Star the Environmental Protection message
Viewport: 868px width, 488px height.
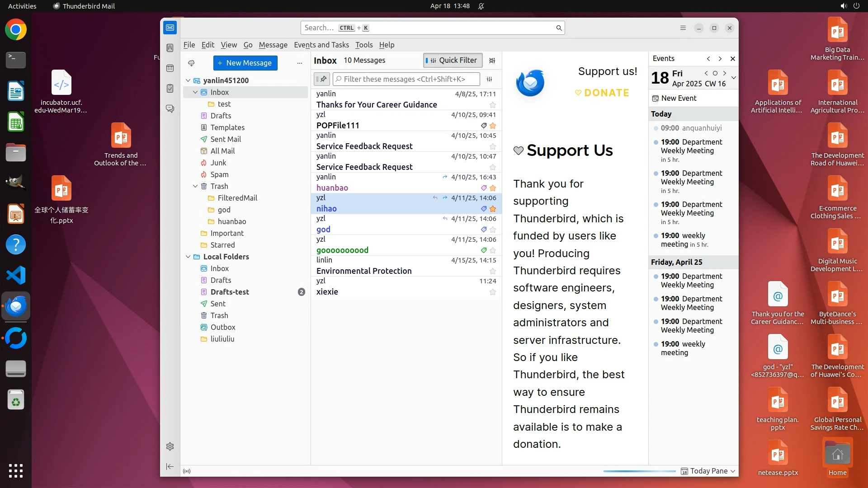(x=493, y=271)
